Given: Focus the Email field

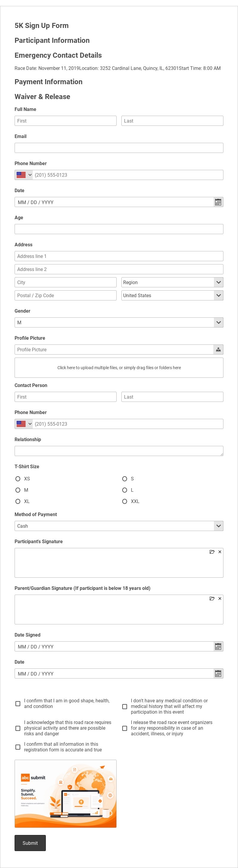Looking at the screenshot, I should click(x=119, y=148).
